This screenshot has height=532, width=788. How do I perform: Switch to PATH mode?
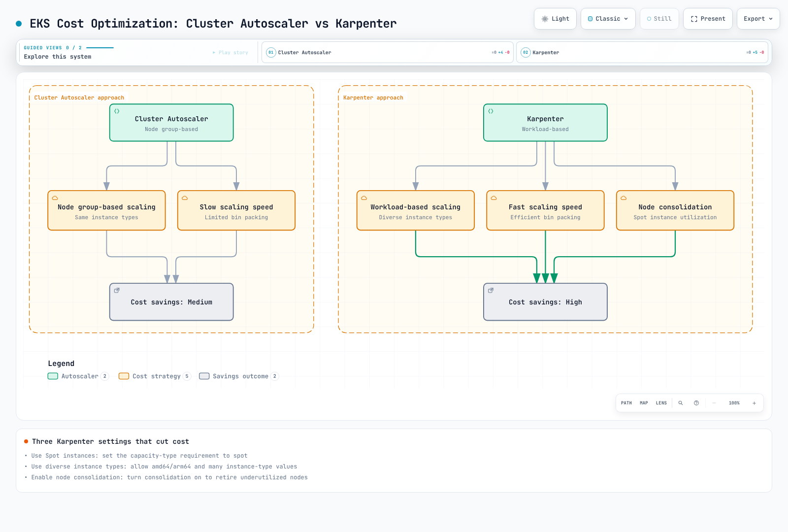(x=626, y=403)
